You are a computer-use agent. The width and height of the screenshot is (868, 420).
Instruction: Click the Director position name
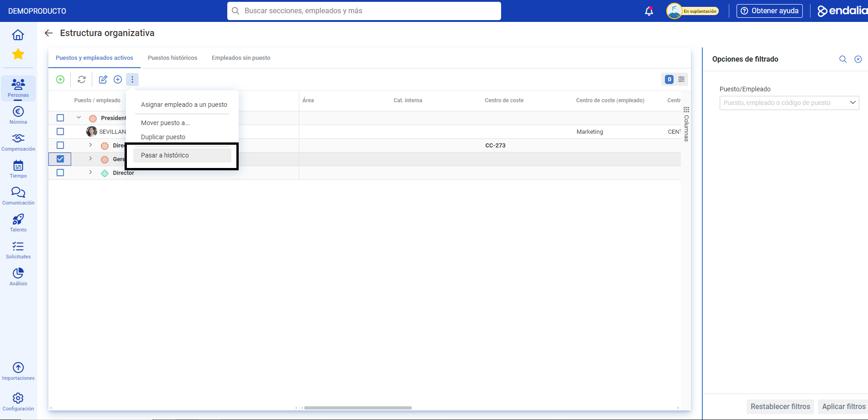pyautogui.click(x=124, y=173)
